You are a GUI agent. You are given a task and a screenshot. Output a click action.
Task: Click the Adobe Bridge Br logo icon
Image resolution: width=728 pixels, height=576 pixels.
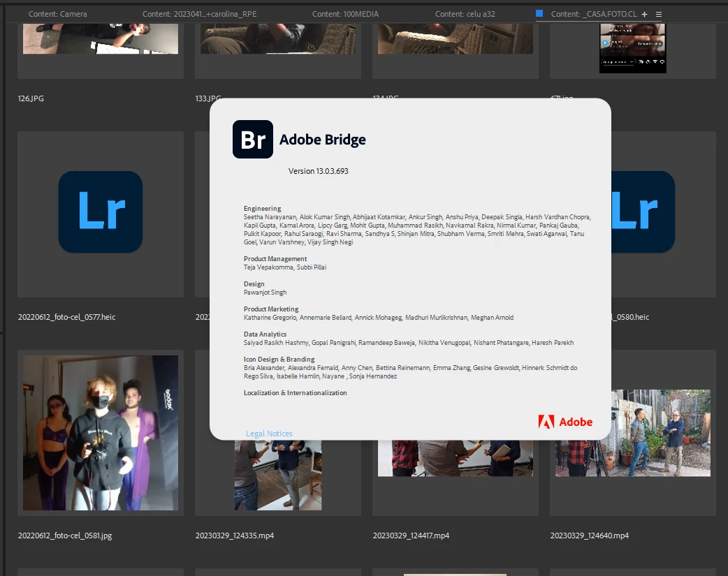253,139
